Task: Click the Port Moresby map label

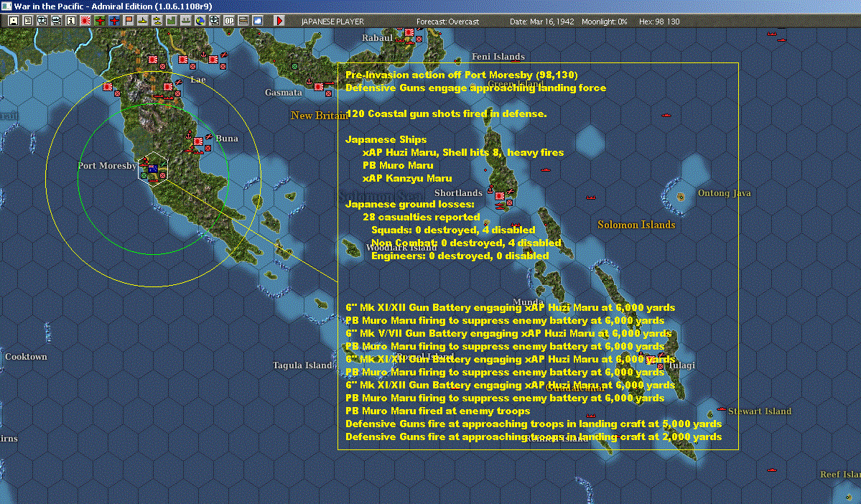Action: [x=107, y=166]
